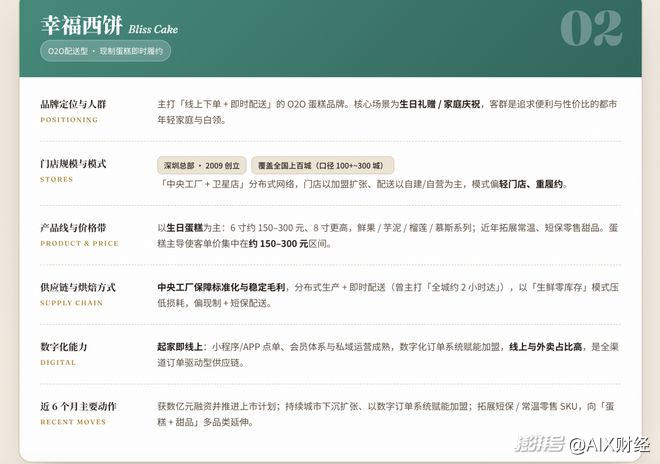
Task: Select the 门店规模与模式 heading
Action: 73,164
